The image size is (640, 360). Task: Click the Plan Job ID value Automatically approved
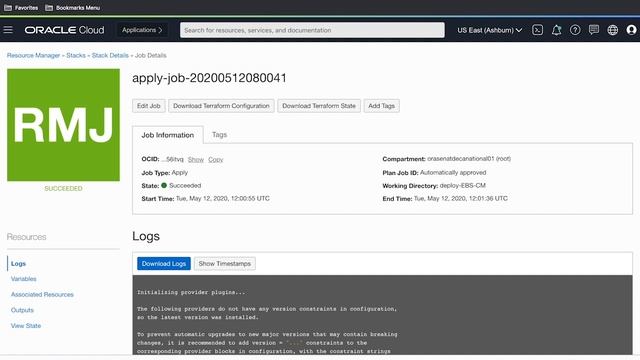point(453,172)
